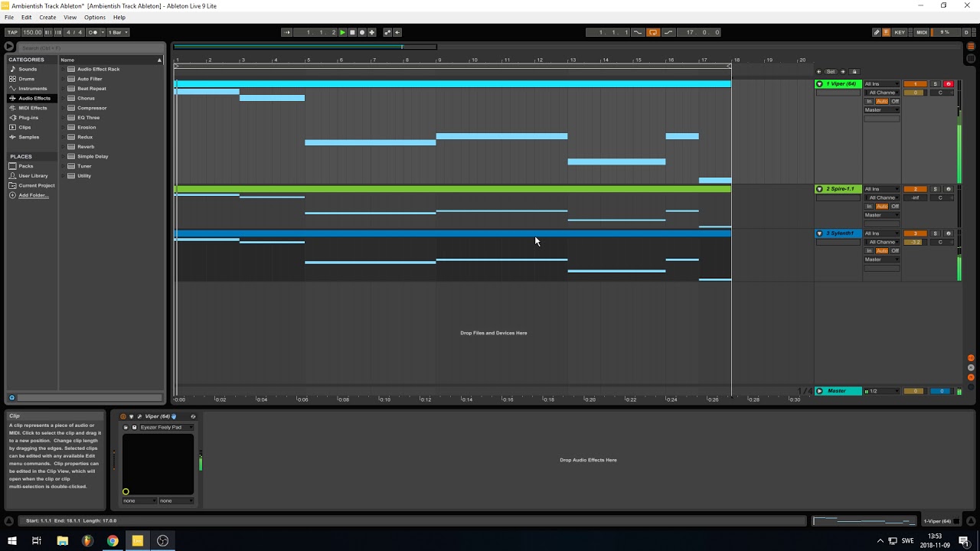Click Add Folder... link

[33, 195]
